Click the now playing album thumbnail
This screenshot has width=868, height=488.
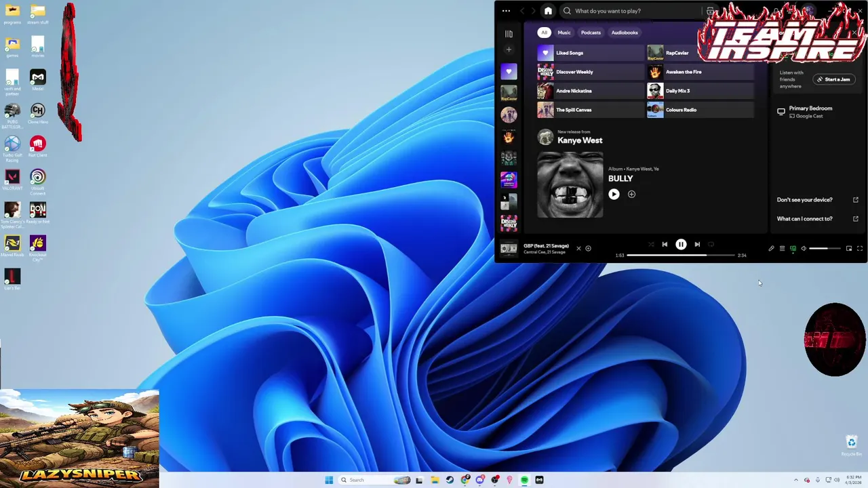pos(509,249)
